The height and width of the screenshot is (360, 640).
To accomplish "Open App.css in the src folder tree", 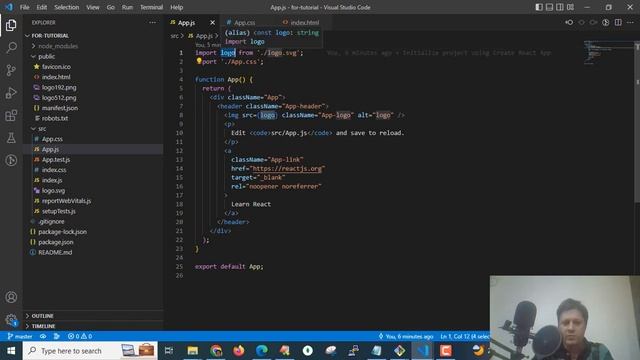I will pyautogui.click(x=93, y=139).
